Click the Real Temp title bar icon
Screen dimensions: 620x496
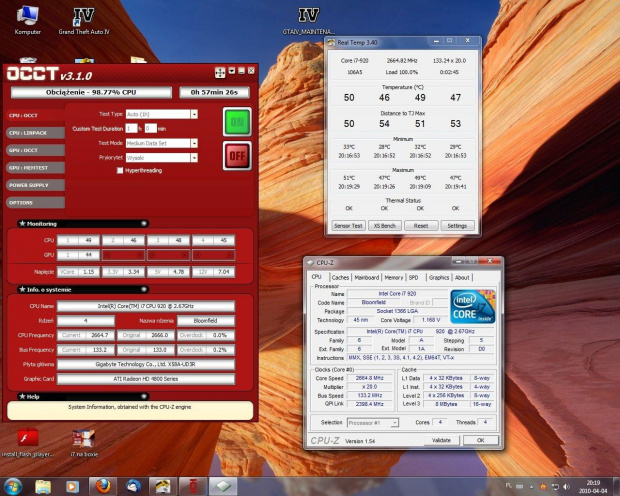coord(331,43)
